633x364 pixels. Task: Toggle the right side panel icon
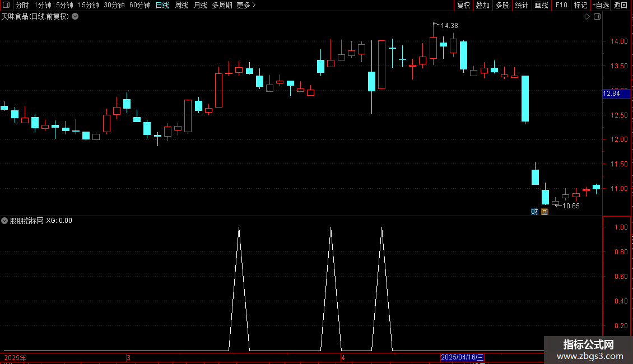pyautogui.click(x=597, y=17)
